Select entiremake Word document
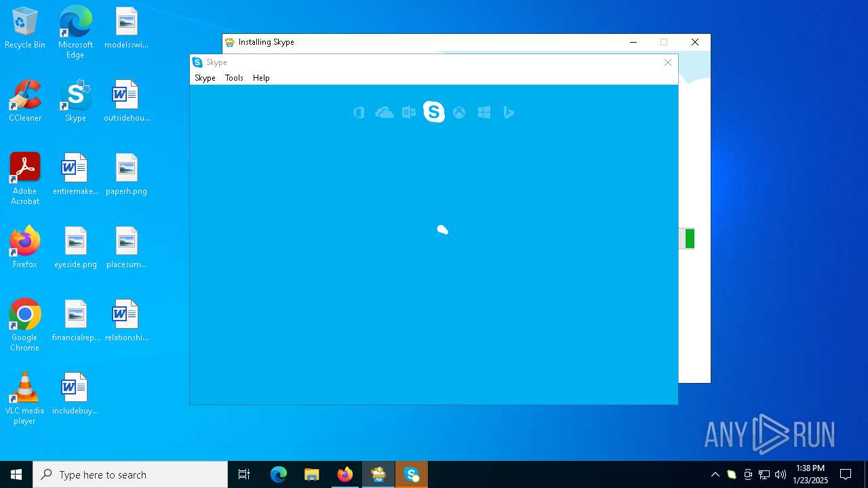The width and height of the screenshot is (868, 488). [x=75, y=175]
